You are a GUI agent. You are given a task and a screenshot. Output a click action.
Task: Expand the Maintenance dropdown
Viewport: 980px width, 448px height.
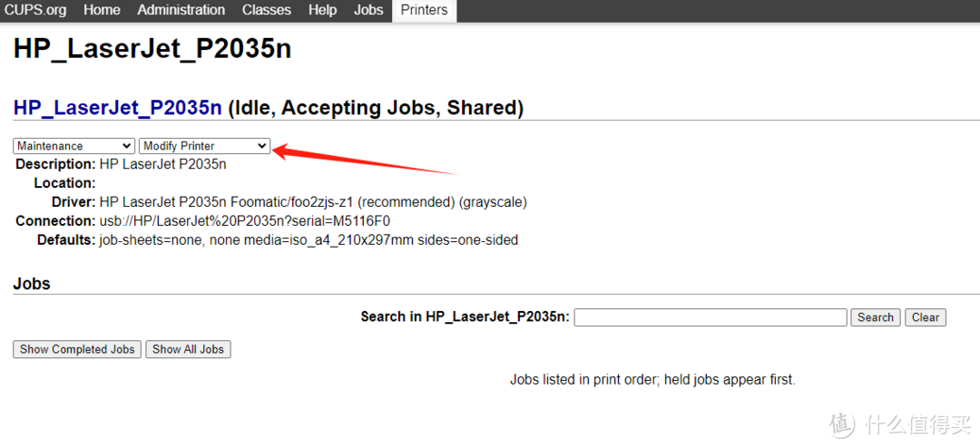[74, 146]
